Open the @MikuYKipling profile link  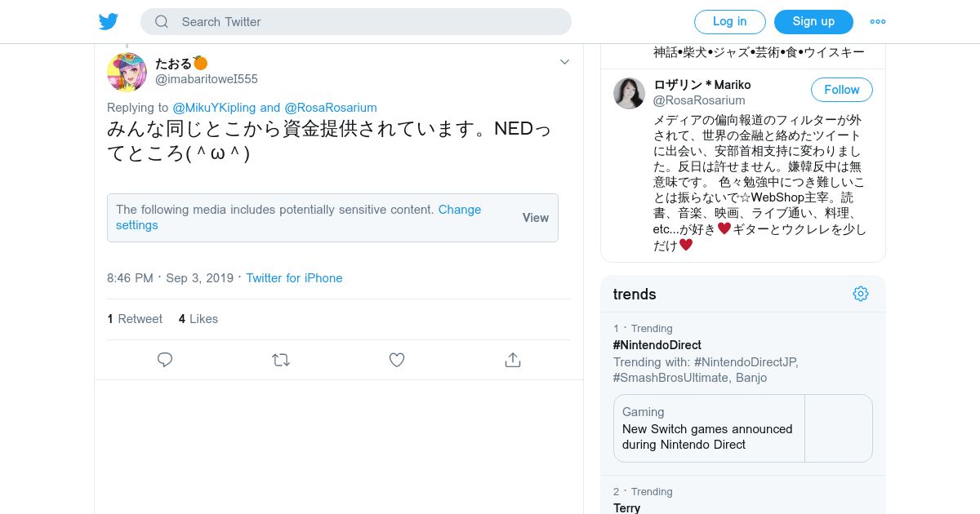coord(214,108)
